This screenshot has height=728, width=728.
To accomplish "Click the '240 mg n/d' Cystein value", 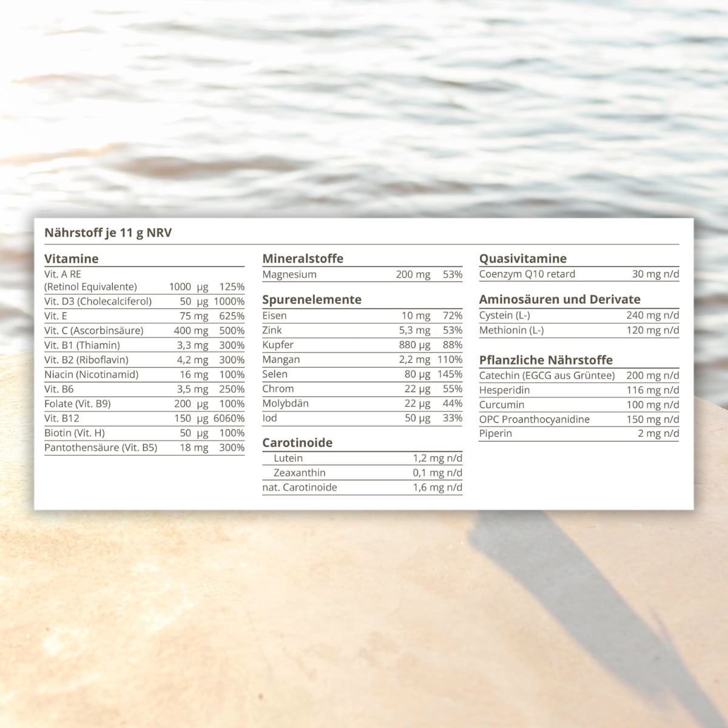I will 653,315.
